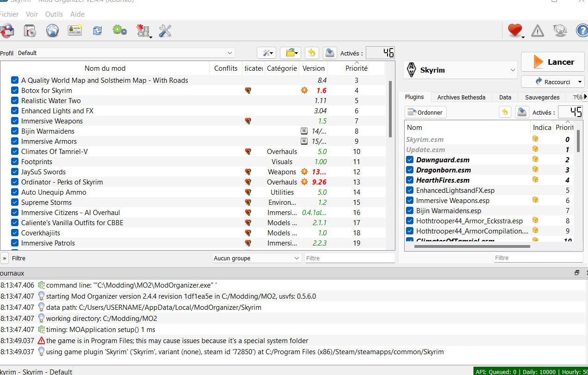The image size is (588, 375).
Task: Toggle the Dawnguard.esm plugin checkbox
Action: (x=410, y=160)
